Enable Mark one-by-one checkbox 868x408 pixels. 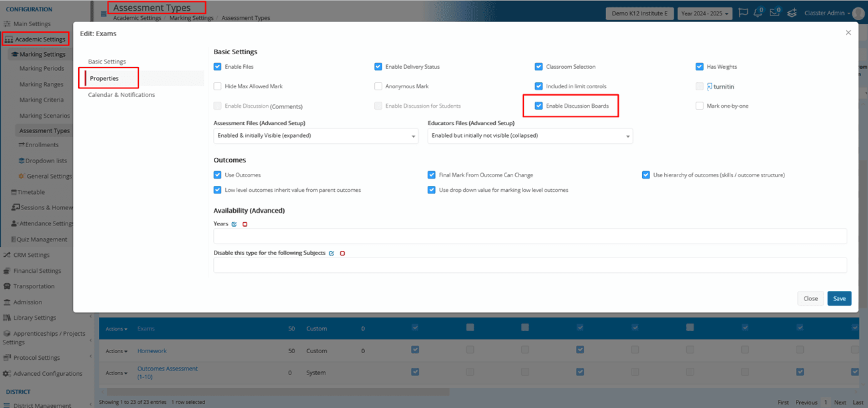tap(700, 106)
